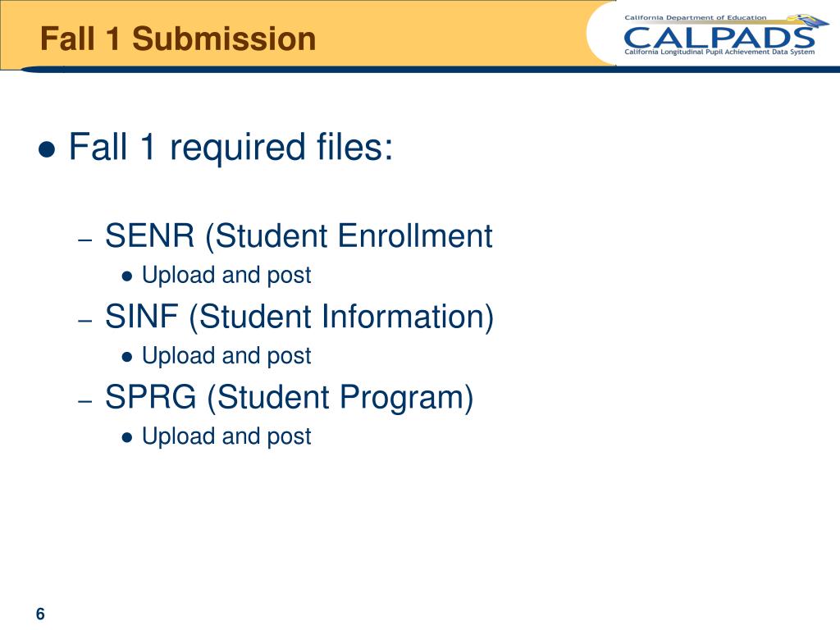Image resolution: width=840 pixels, height=630 pixels.
Task: Click the large bullet before Fall 1
Action: 47,149
